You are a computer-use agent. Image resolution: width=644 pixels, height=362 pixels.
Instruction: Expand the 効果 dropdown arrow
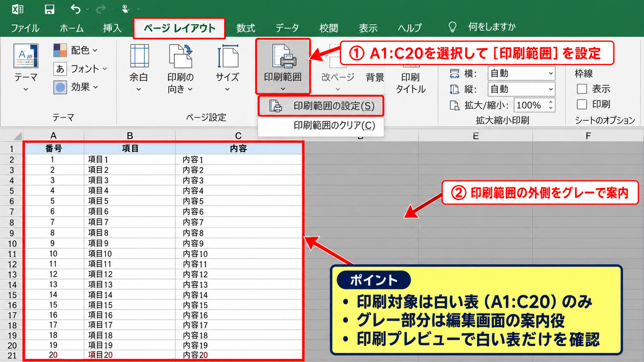coord(96,87)
